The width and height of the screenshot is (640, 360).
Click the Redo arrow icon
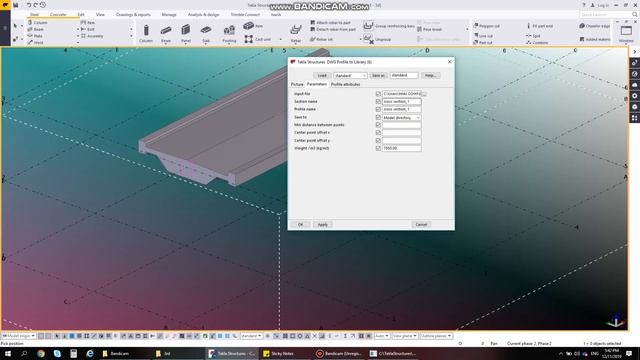(35, 5)
